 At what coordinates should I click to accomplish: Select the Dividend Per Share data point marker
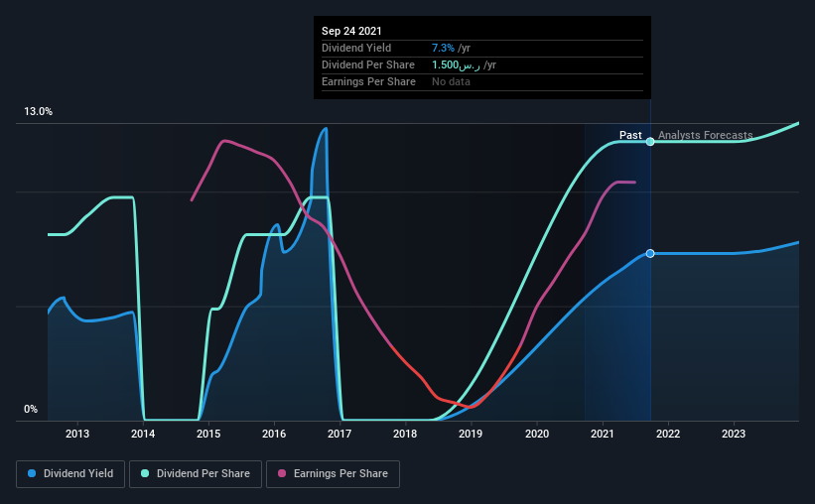click(x=650, y=141)
